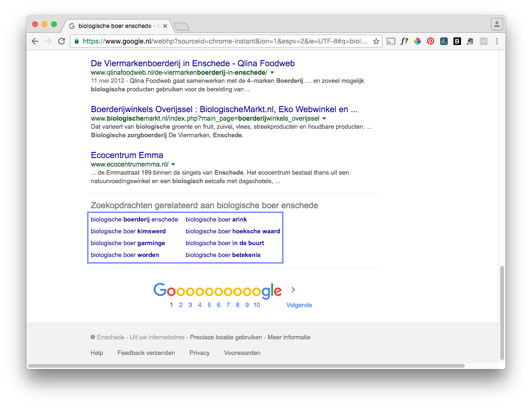The width and height of the screenshot is (532, 407).
Task: Click the vertical scrollbar thumb
Action: tap(502, 313)
